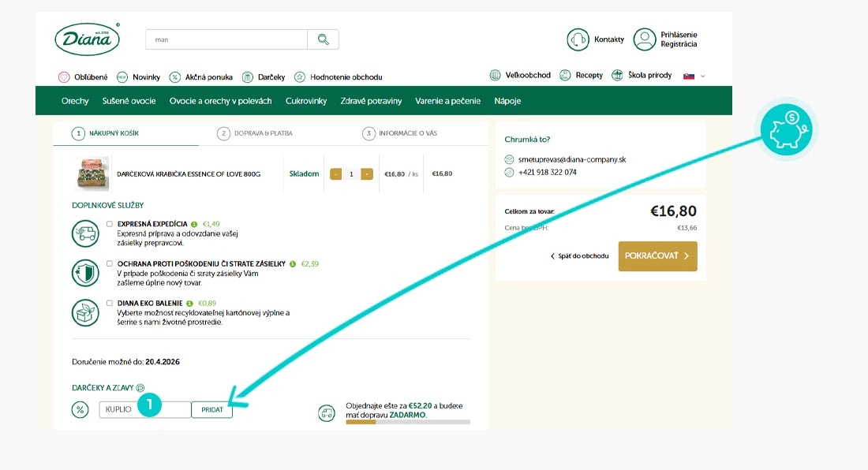Click the search magnifier icon
Image resolution: width=868 pixels, height=470 pixels.
[x=324, y=39]
